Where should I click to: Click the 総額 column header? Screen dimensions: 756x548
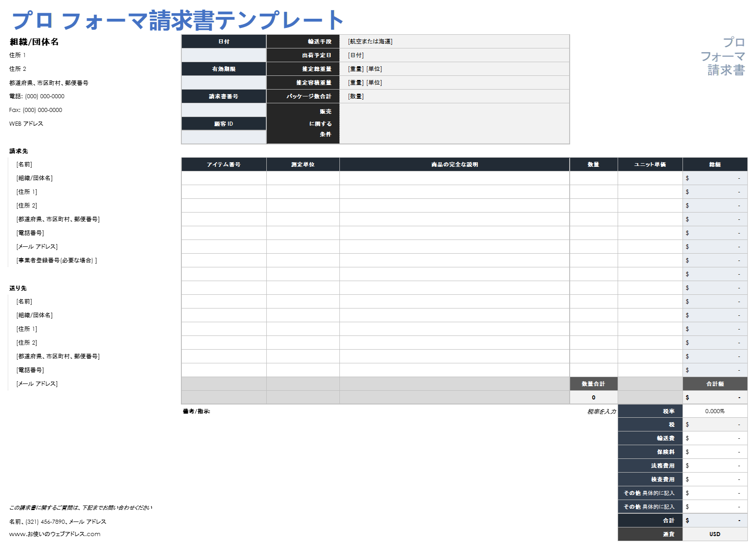click(x=715, y=164)
